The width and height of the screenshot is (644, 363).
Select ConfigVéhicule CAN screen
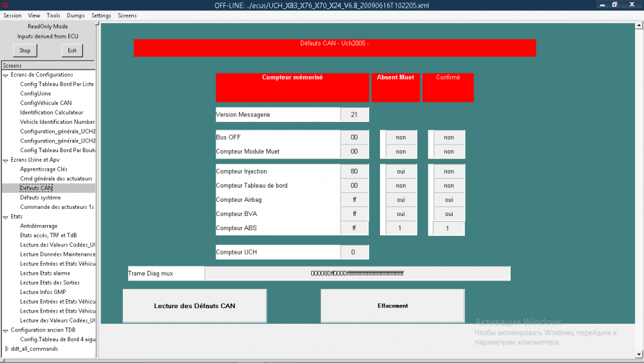pyautogui.click(x=46, y=103)
